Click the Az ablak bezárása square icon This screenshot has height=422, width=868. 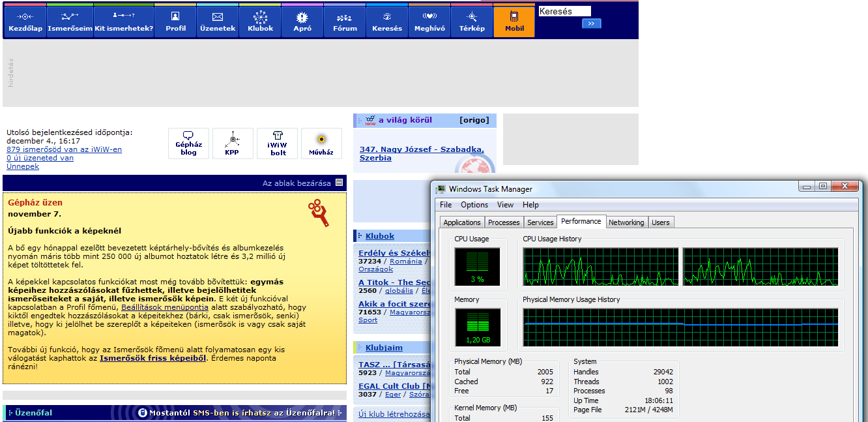point(339,183)
